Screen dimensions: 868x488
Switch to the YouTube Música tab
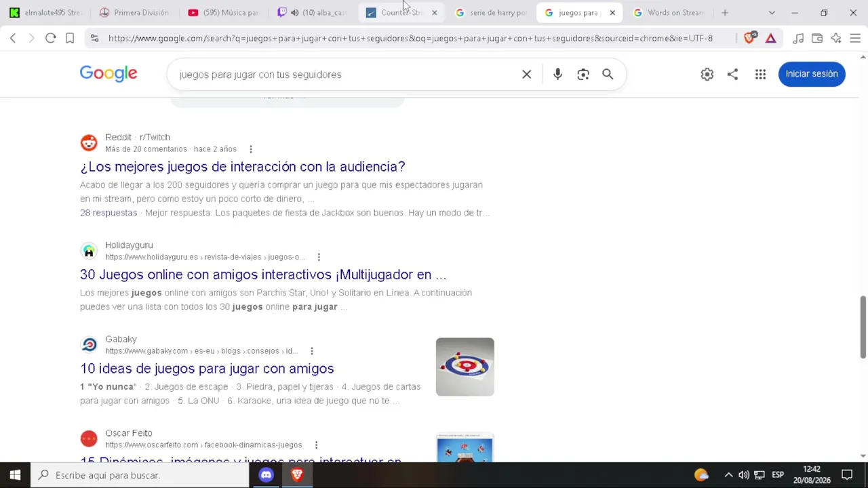(x=223, y=13)
